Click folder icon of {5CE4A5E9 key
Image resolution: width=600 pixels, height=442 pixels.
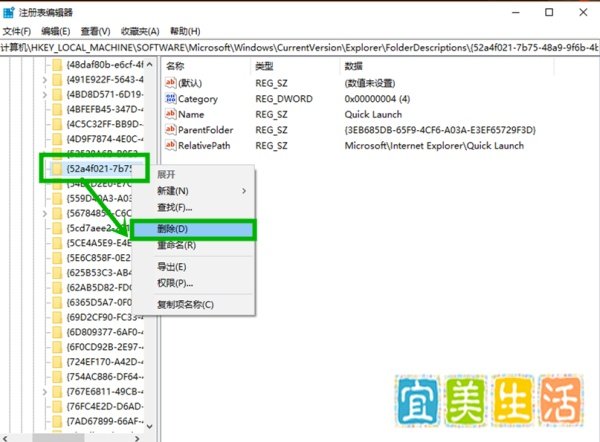pos(57,243)
